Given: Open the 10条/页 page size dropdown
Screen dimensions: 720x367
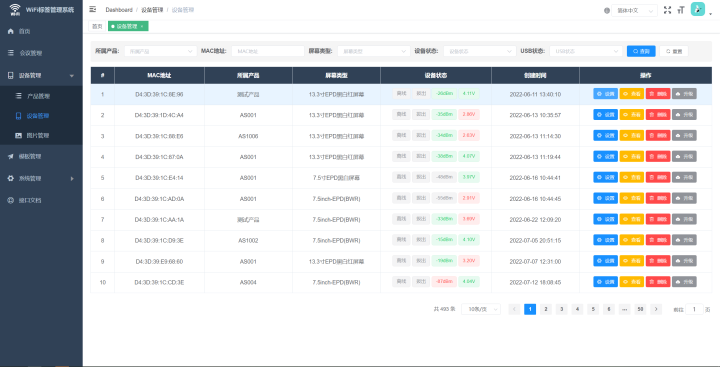Looking at the screenshot, I should (481, 309).
